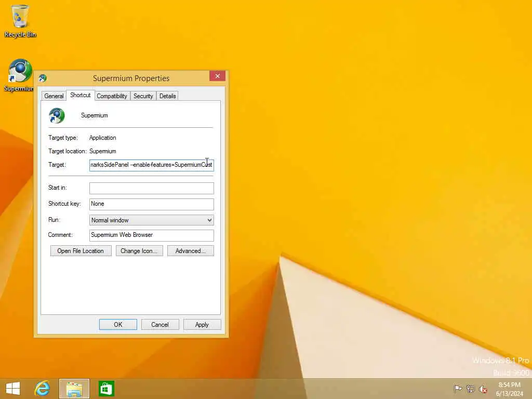Open the Recycle Bin desktop icon
Viewport: 532px width, 399px height.
pyautogui.click(x=20, y=20)
